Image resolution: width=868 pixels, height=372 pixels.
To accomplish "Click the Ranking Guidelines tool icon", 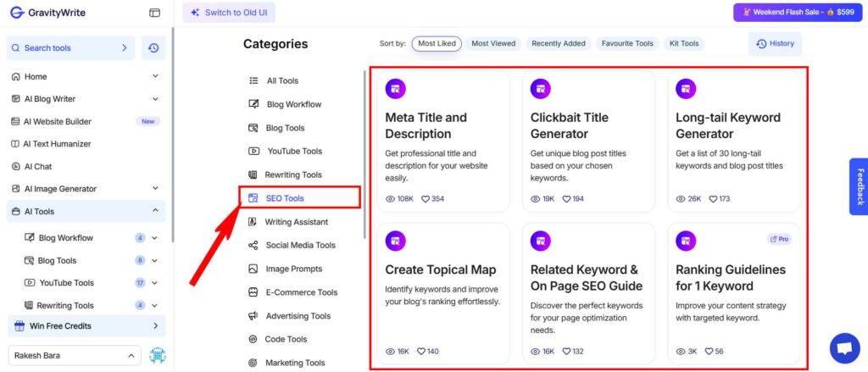I will point(686,241).
